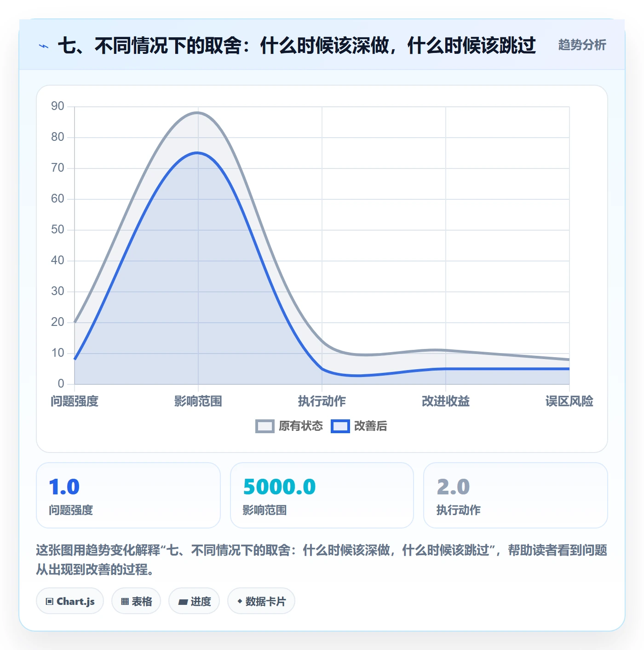Click the 改善后 legend text
644x650 pixels.
370,426
